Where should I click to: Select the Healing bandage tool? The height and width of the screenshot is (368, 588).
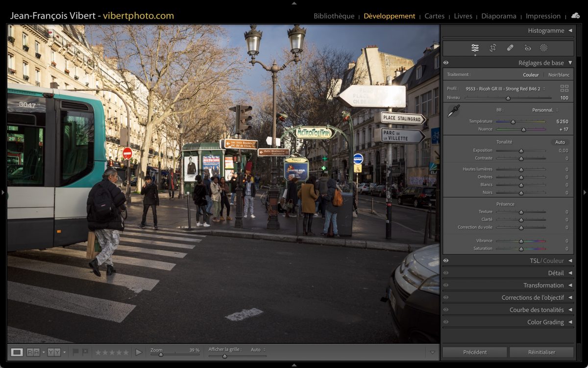(x=510, y=48)
